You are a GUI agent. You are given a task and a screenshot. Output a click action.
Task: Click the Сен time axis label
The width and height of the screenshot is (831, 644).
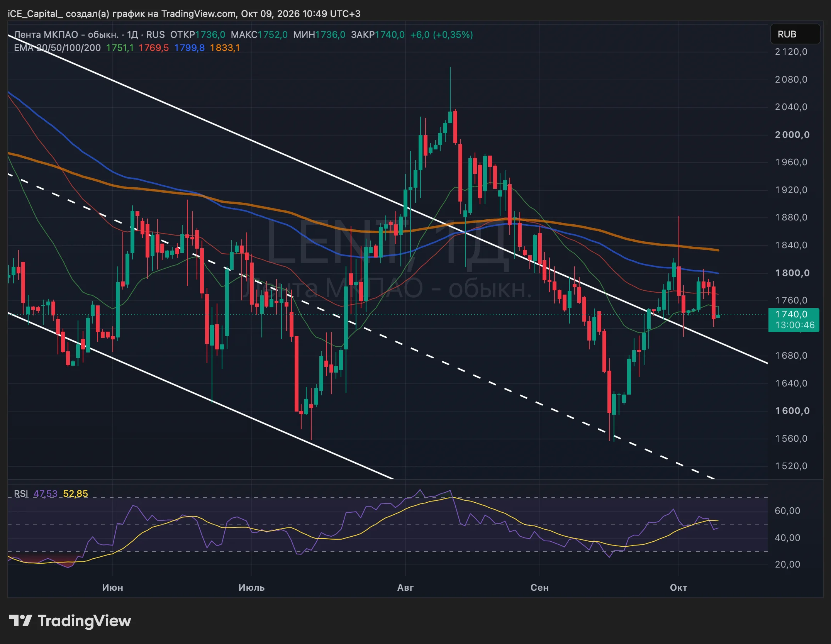point(539,588)
